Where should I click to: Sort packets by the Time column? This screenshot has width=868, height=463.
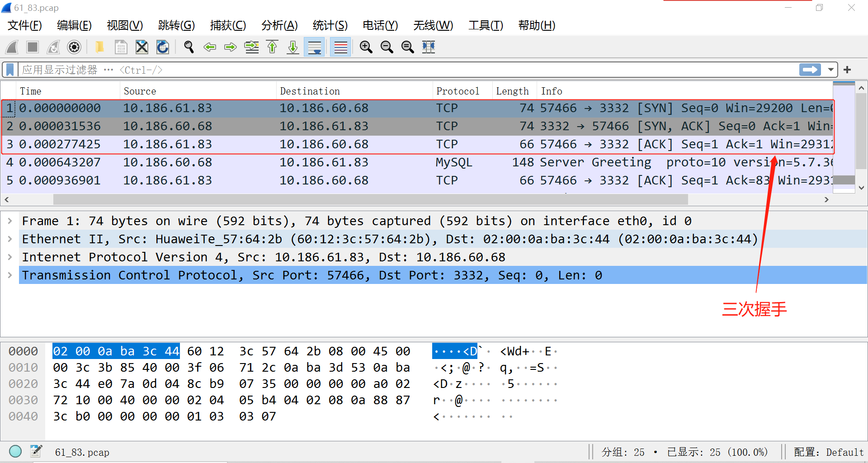[x=68, y=91]
